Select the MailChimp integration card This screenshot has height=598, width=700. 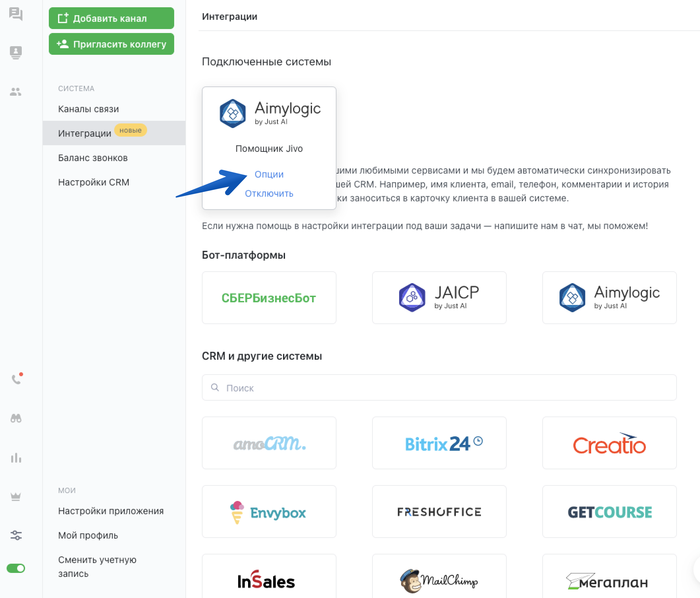[x=439, y=576]
